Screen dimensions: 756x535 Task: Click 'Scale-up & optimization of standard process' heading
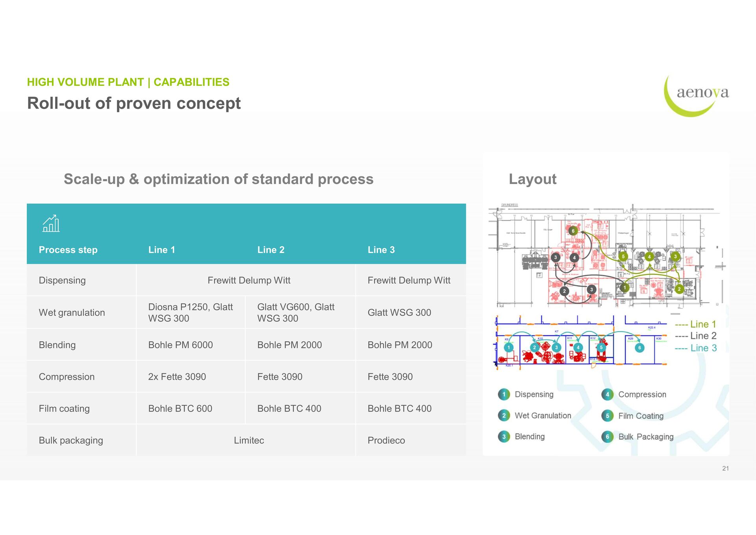[219, 179]
